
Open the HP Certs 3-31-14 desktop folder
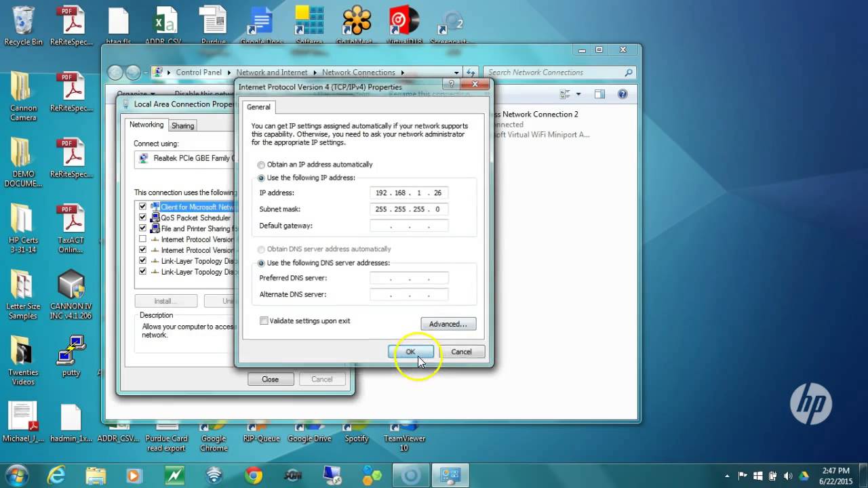click(23, 228)
